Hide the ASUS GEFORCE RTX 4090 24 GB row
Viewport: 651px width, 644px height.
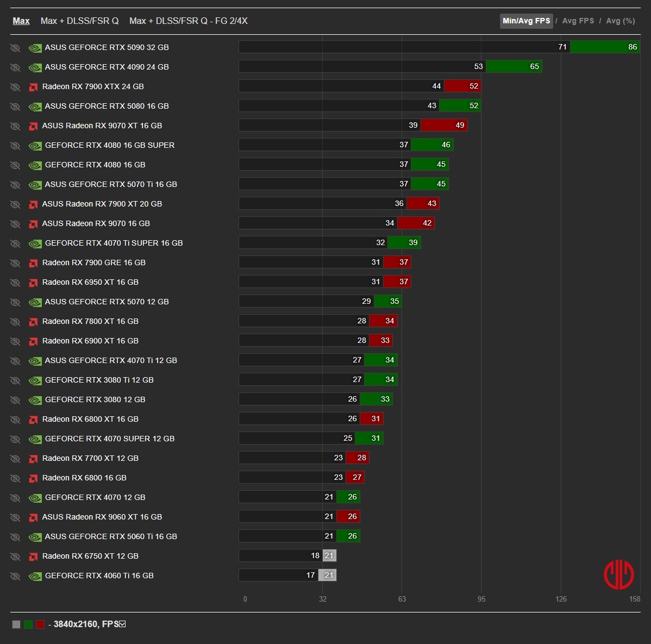[15, 67]
